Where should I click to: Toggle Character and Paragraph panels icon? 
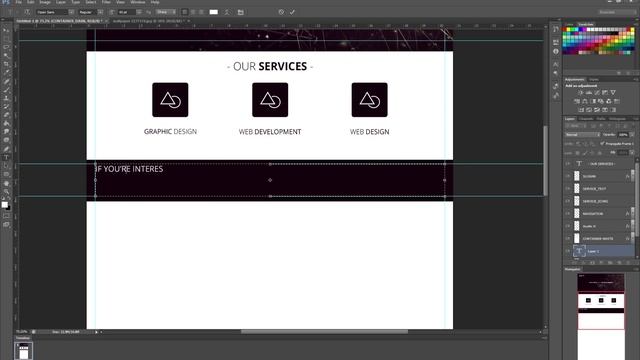pos(241,12)
